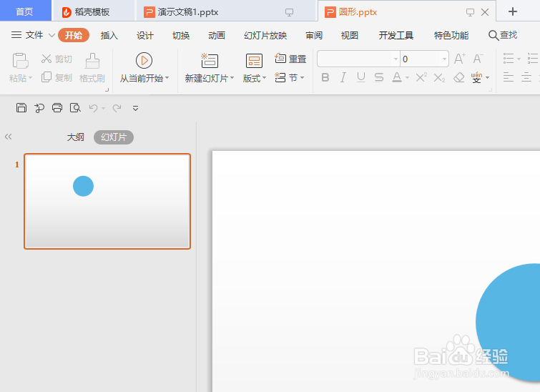Expand the New Slide dropdown arrow
Screen dimensions: 540x392
pyautogui.click(x=232, y=78)
